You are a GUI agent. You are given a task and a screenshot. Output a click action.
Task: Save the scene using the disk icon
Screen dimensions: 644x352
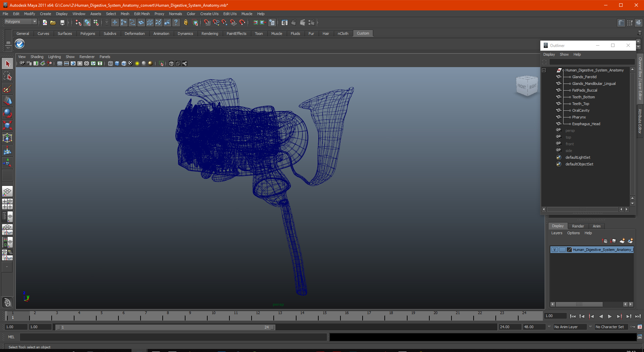(x=62, y=22)
